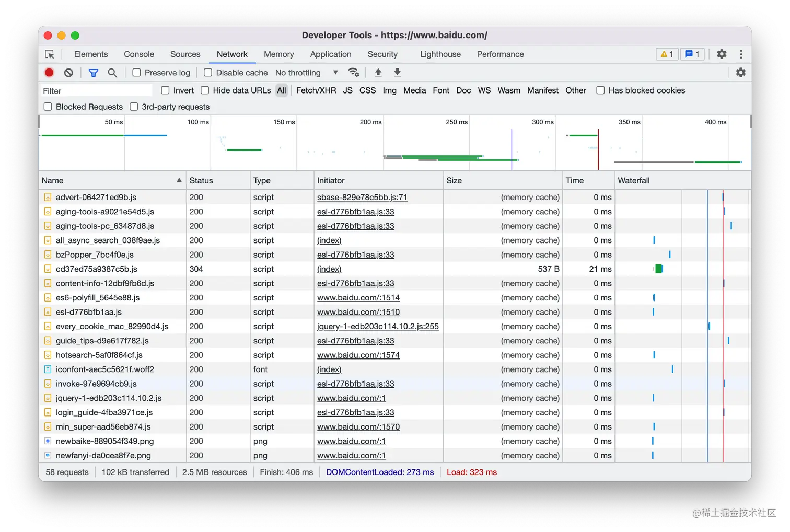Viewport: 790px width, 532px height.
Task: Select the Fetch/XHR filter button
Action: 316,90
